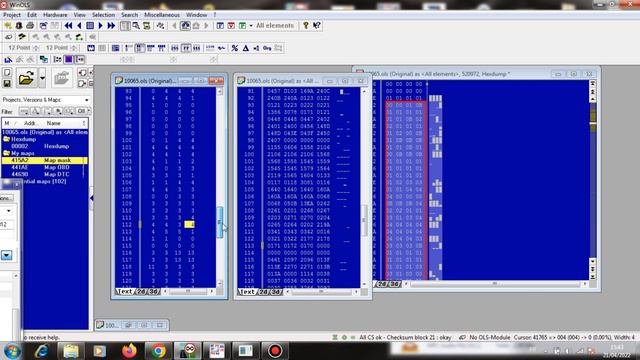Select Map mask entry 415A2

point(44,160)
